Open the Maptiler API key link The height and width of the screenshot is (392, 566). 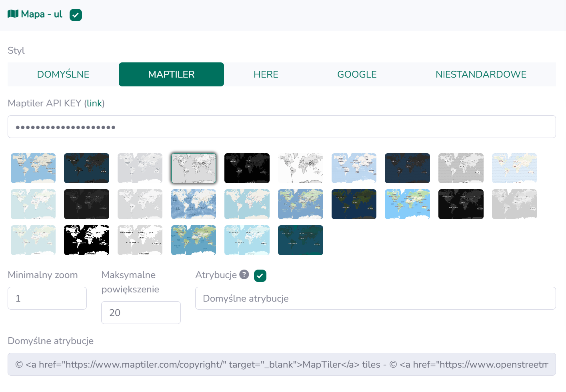tap(94, 103)
